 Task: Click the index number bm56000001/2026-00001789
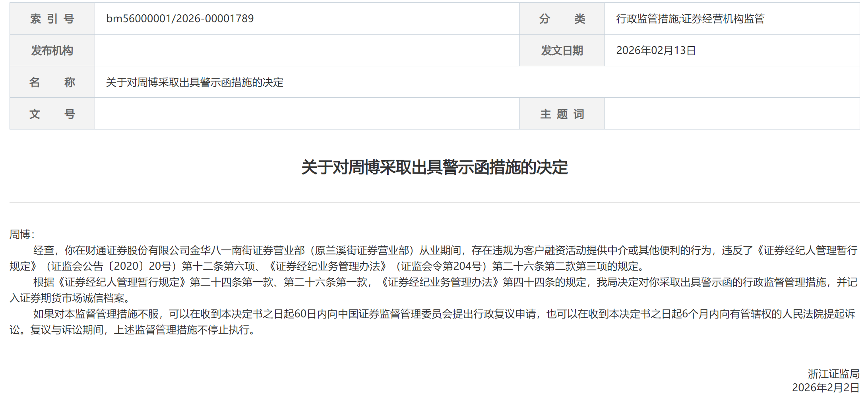pos(180,19)
